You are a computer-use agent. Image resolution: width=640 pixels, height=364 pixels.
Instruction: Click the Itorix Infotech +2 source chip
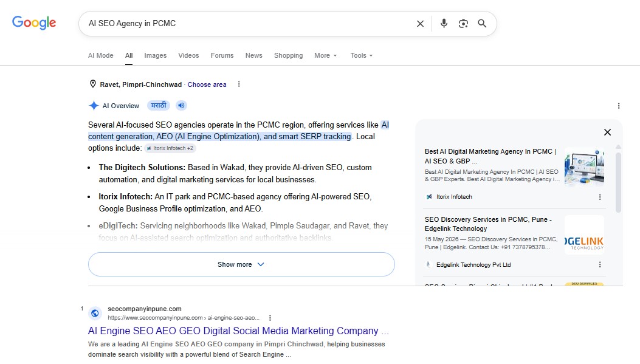click(x=170, y=148)
